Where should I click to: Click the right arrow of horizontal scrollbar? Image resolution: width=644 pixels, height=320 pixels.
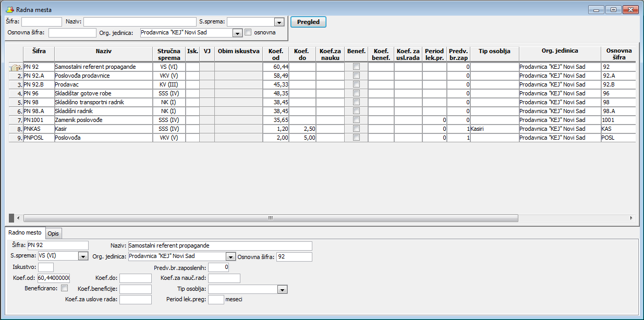630,218
